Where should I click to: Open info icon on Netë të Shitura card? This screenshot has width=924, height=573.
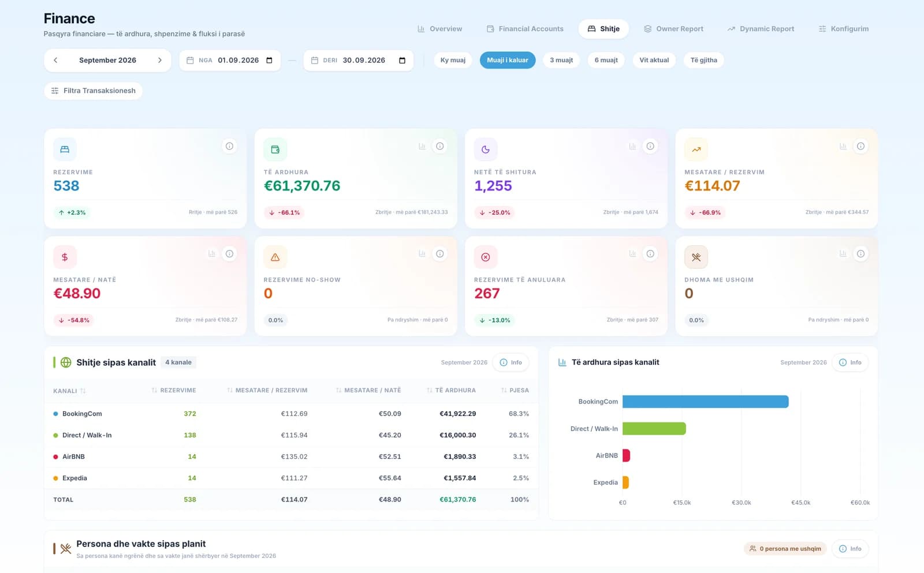(650, 146)
